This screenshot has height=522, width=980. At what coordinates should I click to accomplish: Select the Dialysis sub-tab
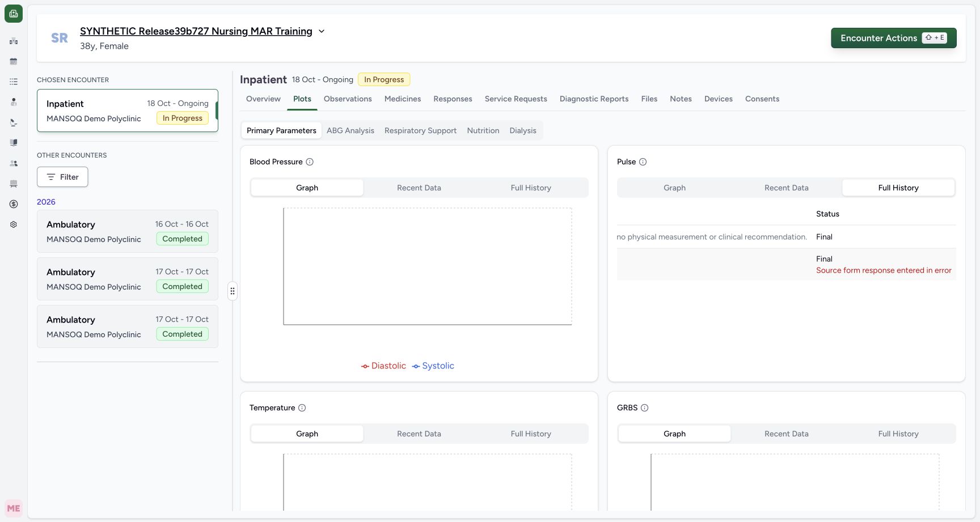(523, 130)
